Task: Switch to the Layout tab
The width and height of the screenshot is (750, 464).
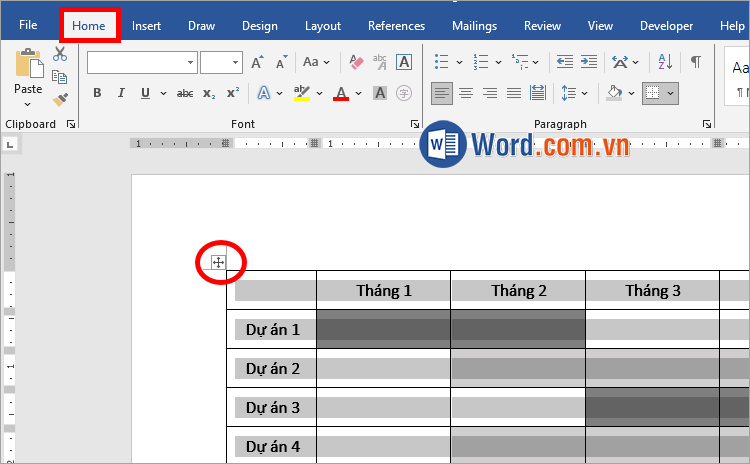Action: click(x=322, y=26)
